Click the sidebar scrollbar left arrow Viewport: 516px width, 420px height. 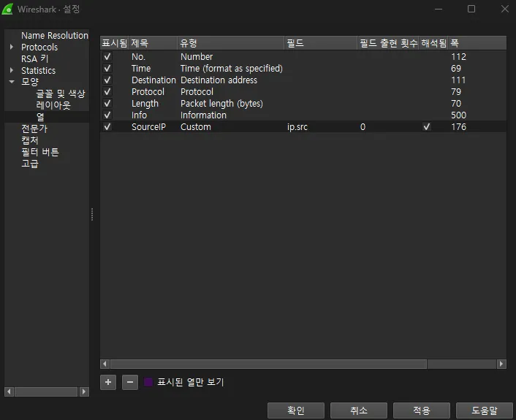tap(9, 392)
